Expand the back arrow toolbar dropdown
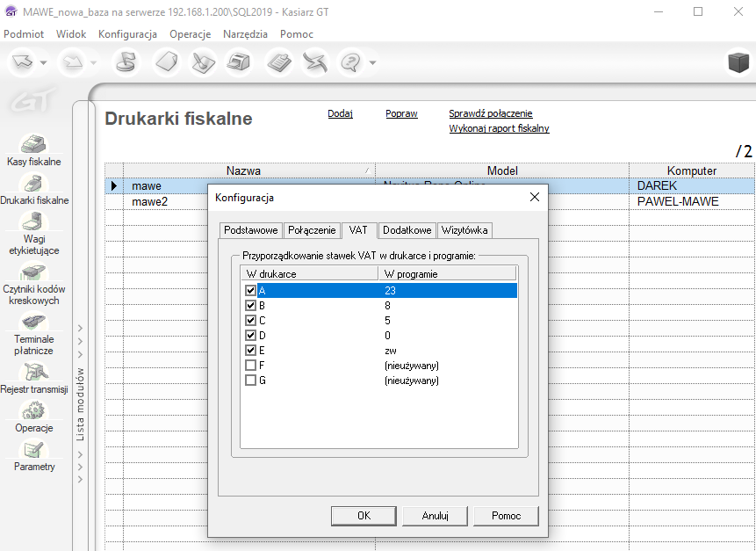 pyautogui.click(x=44, y=62)
